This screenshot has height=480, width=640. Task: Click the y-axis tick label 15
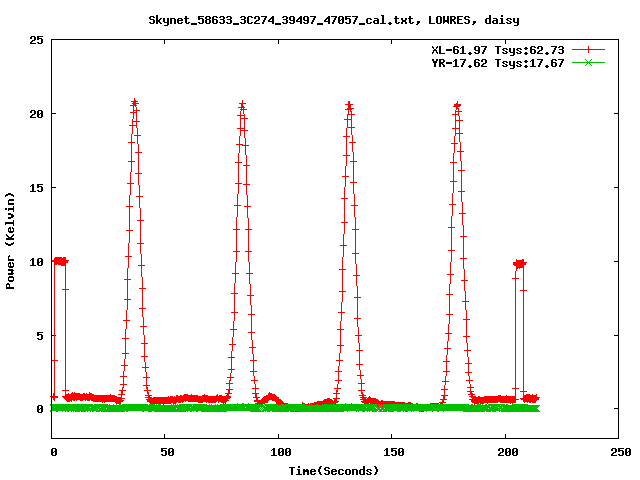pyautogui.click(x=36, y=188)
